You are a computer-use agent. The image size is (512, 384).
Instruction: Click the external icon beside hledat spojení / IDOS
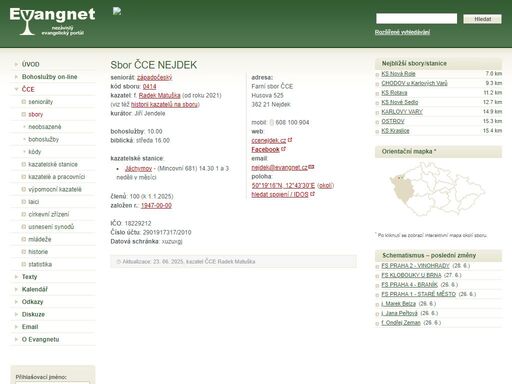(x=312, y=194)
